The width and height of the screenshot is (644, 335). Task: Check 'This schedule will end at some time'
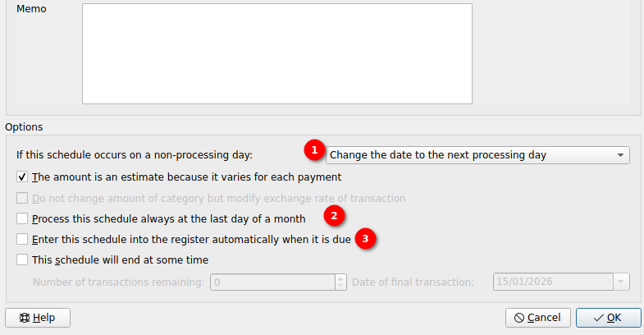22,260
